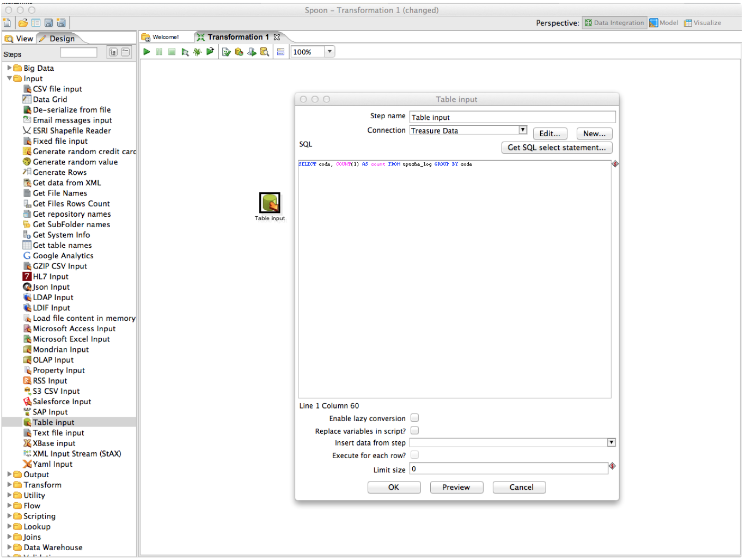Open the zoom level 100% dropdown

tap(329, 52)
